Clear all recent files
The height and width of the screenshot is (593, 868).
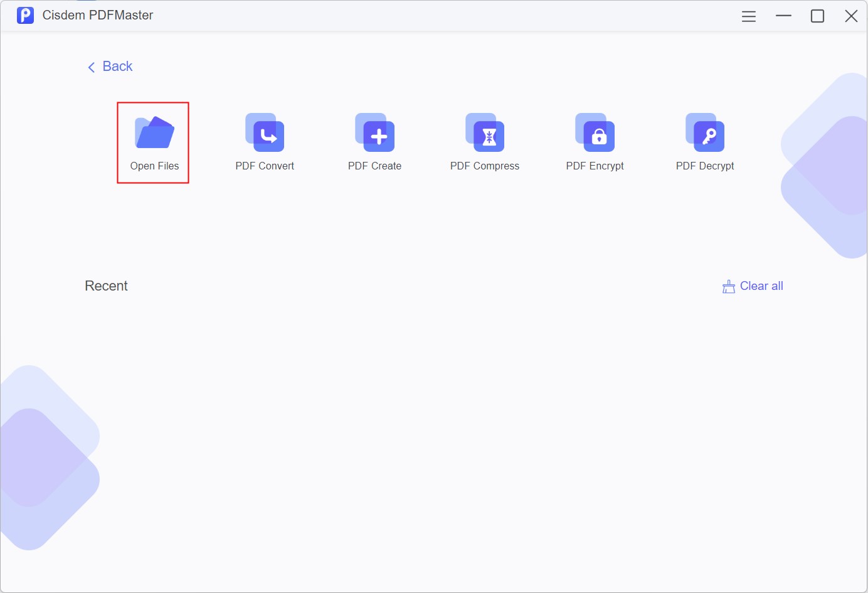coord(753,286)
